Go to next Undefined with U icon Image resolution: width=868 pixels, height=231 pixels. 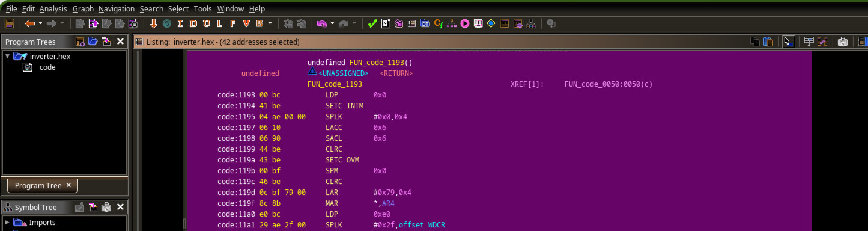[x=206, y=23]
